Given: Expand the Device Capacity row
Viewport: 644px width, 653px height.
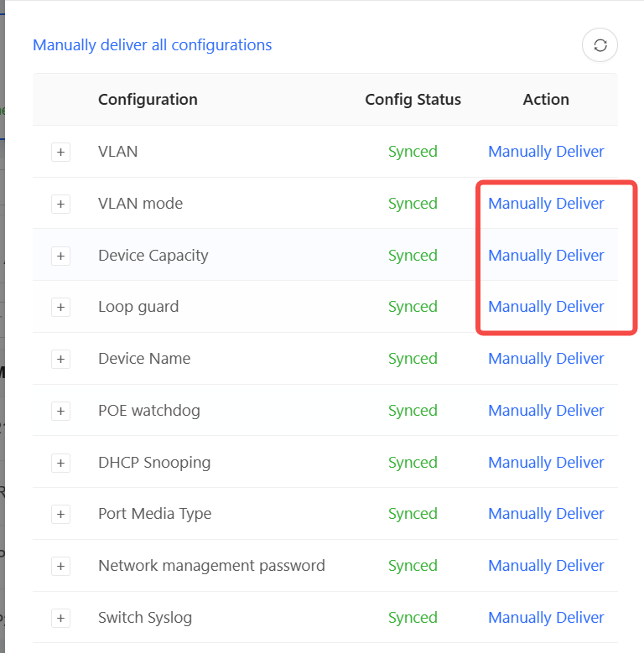Looking at the screenshot, I should coord(61,256).
